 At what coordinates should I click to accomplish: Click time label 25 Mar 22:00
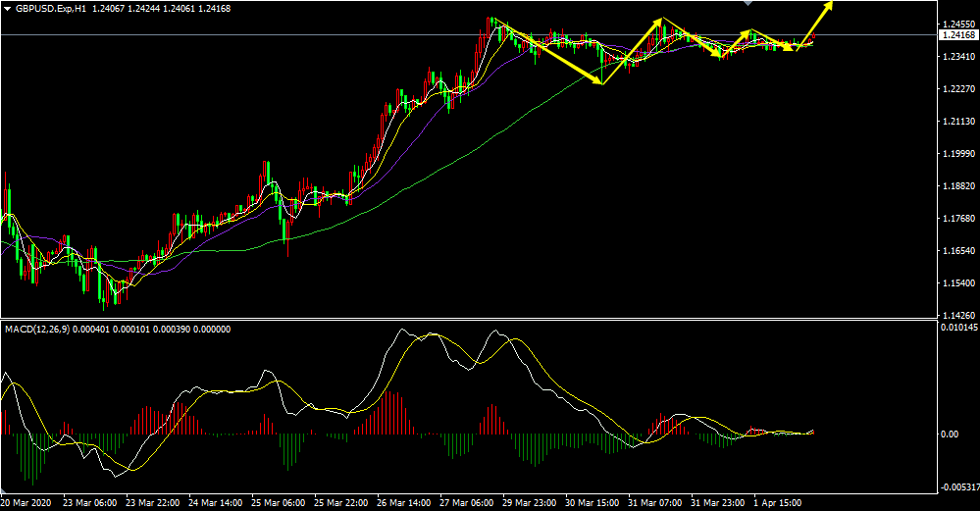[340, 503]
